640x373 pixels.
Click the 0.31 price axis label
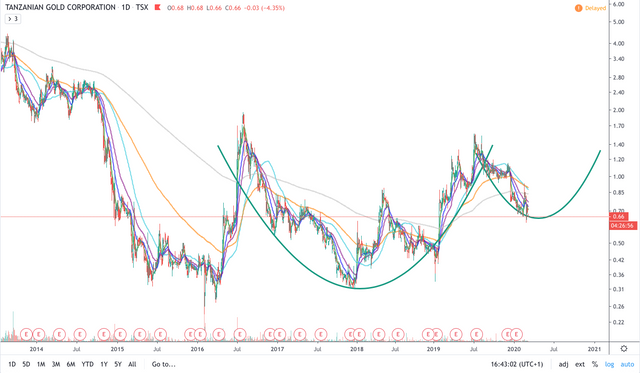[618, 289]
